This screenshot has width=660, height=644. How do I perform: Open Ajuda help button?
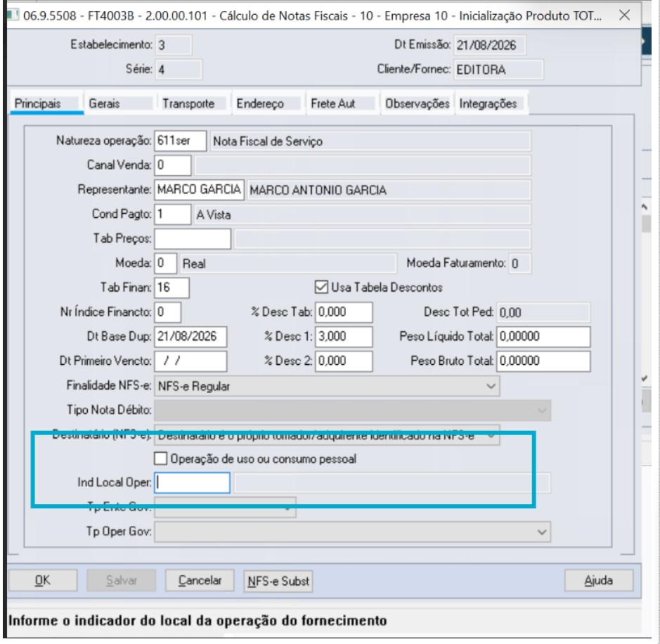point(599,581)
